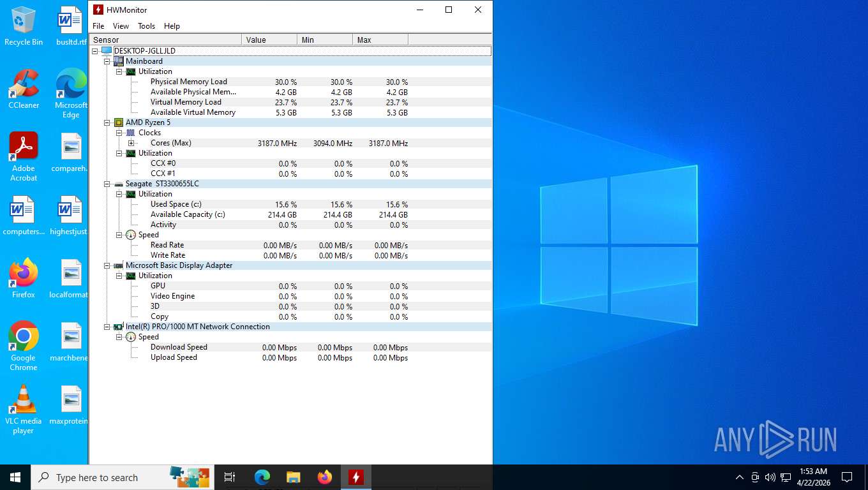Click the DESKTOP-JGLLJLD computer icon

[x=106, y=51]
